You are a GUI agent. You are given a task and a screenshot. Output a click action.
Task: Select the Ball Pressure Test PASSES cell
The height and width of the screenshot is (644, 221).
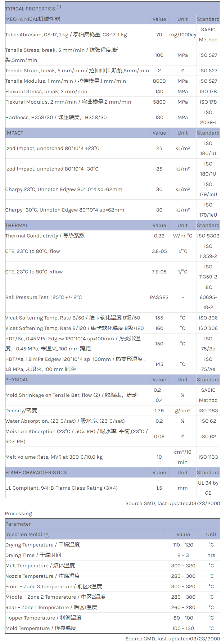(x=159, y=298)
